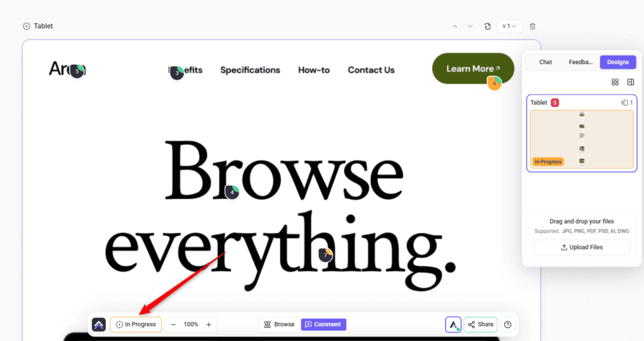Click the red 5 comments badge
The image size is (644, 341).
click(555, 102)
